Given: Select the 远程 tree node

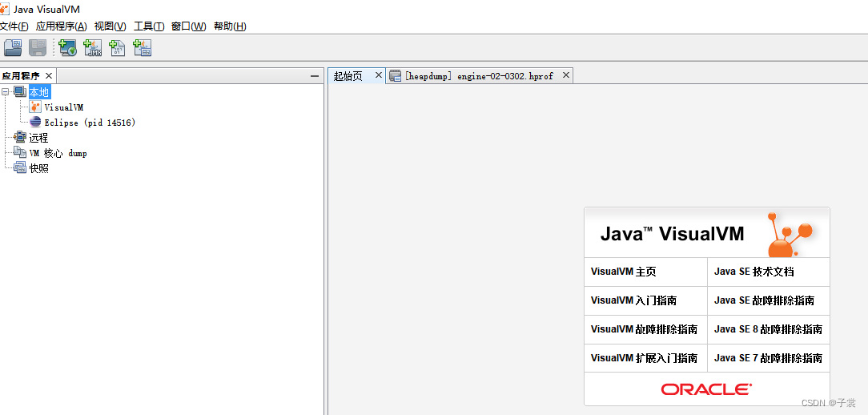Looking at the screenshot, I should [38, 138].
